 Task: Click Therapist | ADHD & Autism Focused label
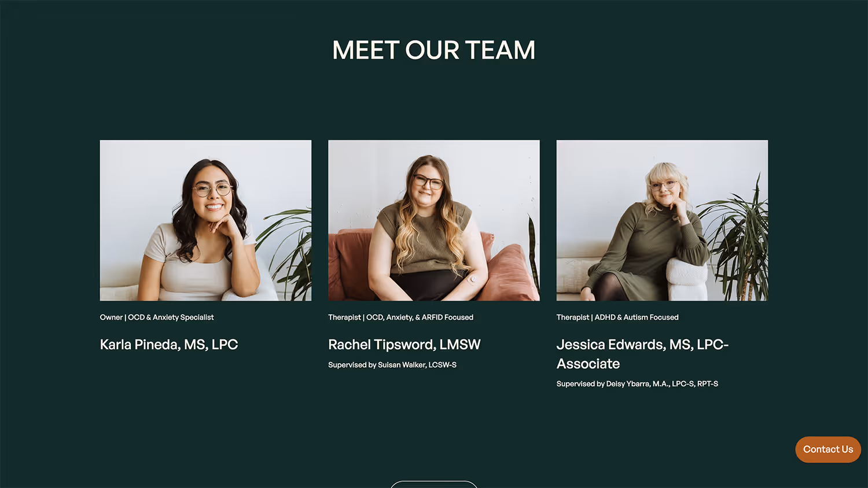(x=617, y=317)
